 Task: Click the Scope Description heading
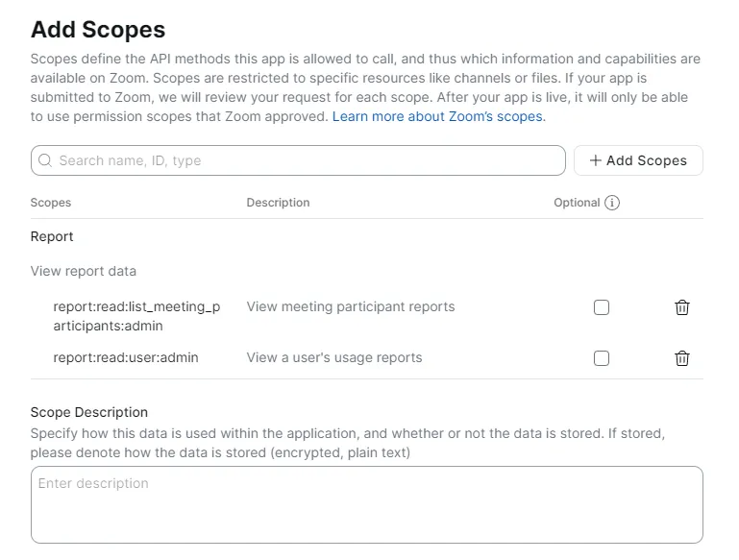click(x=89, y=412)
